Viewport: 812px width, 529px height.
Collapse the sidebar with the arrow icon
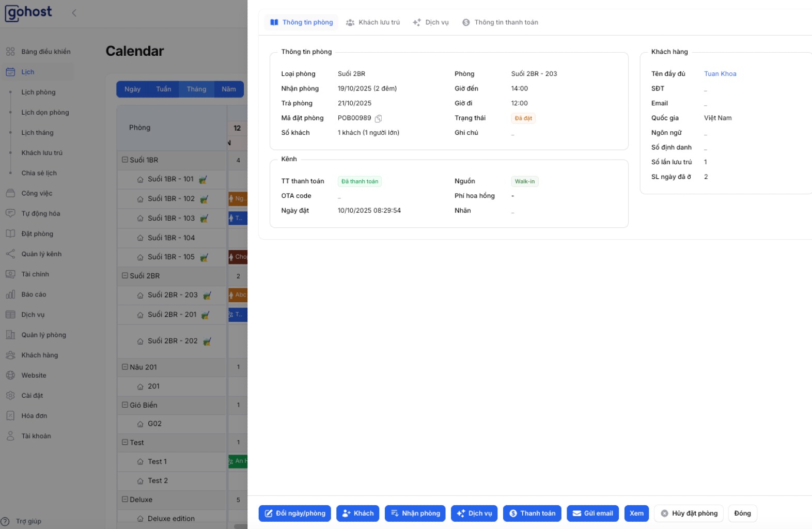point(74,13)
